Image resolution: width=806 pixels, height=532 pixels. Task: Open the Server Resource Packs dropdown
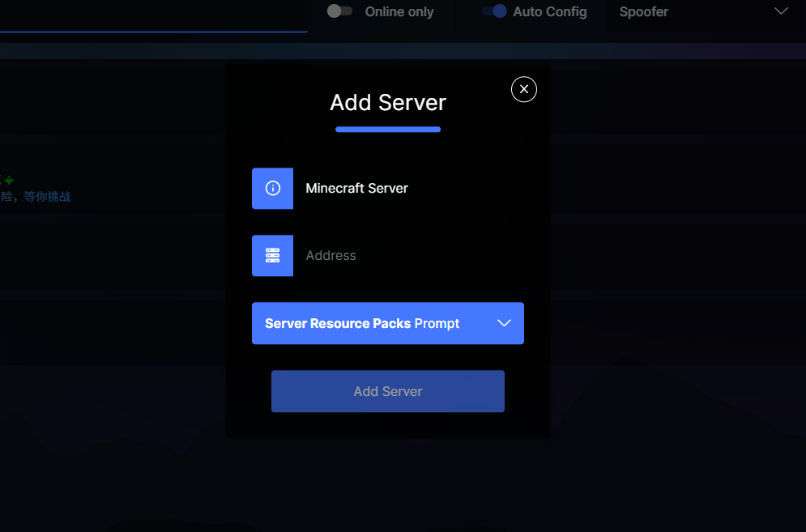pyautogui.click(x=387, y=323)
